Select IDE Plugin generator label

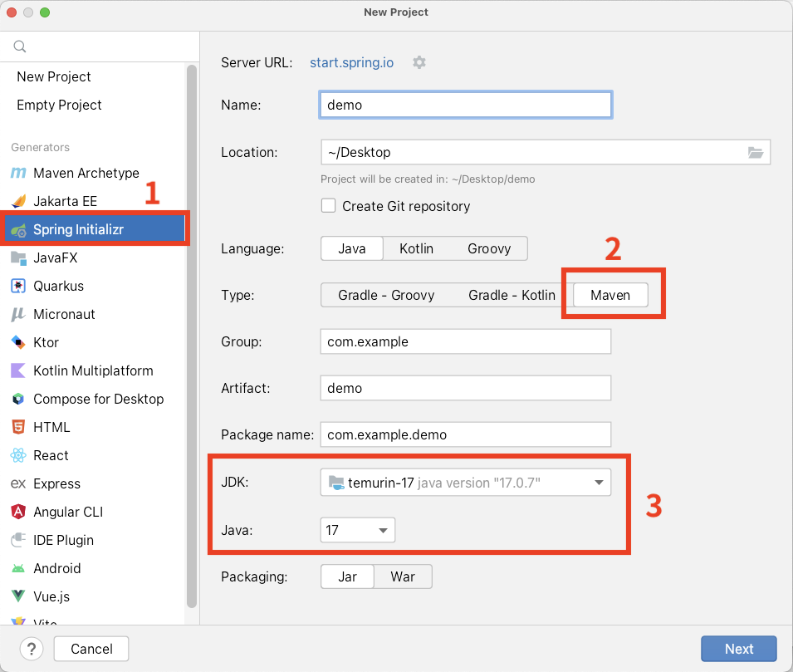point(63,540)
